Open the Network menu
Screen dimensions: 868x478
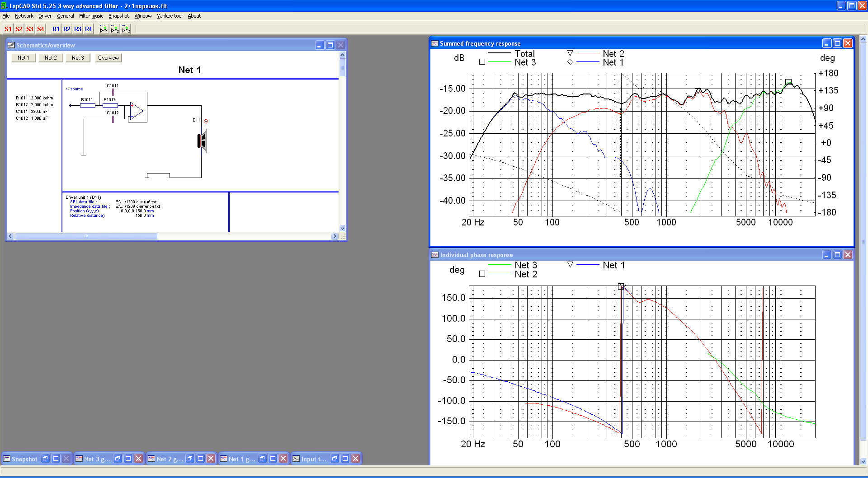[x=24, y=16]
